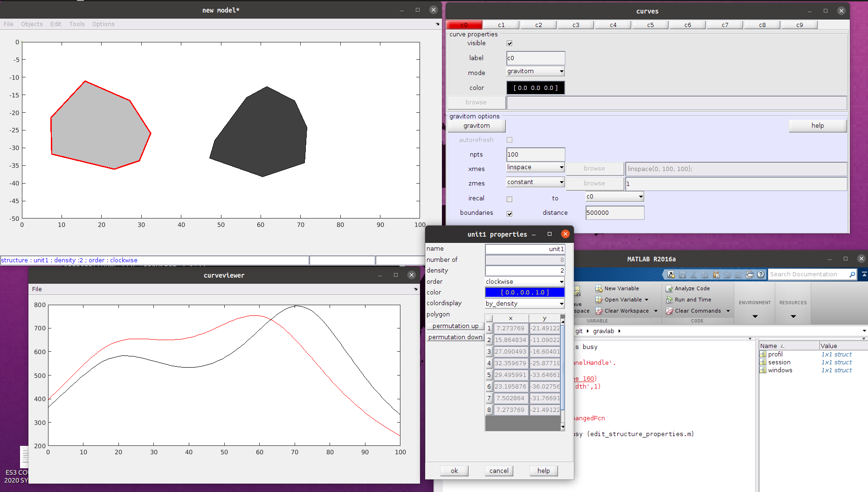Screen dimensions: 868x492
Task: Toggle the irecal checkbox
Action: 510,199
